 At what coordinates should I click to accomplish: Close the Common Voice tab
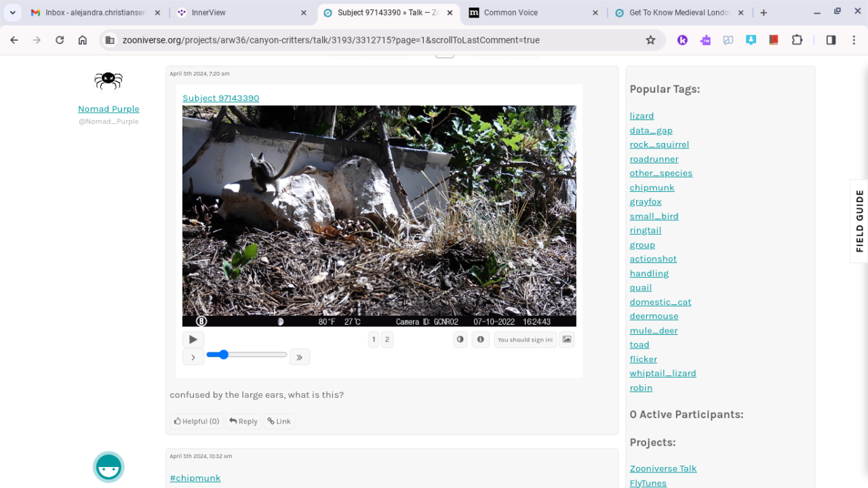point(595,13)
